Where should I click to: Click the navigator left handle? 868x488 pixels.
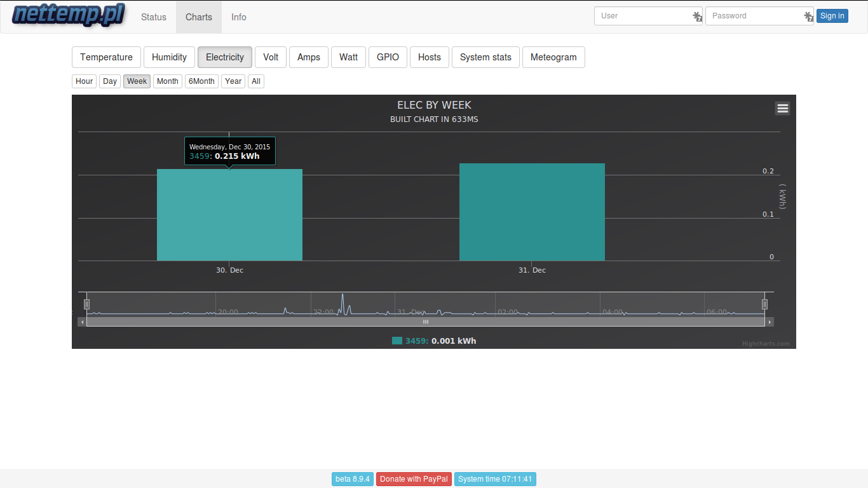click(87, 304)
